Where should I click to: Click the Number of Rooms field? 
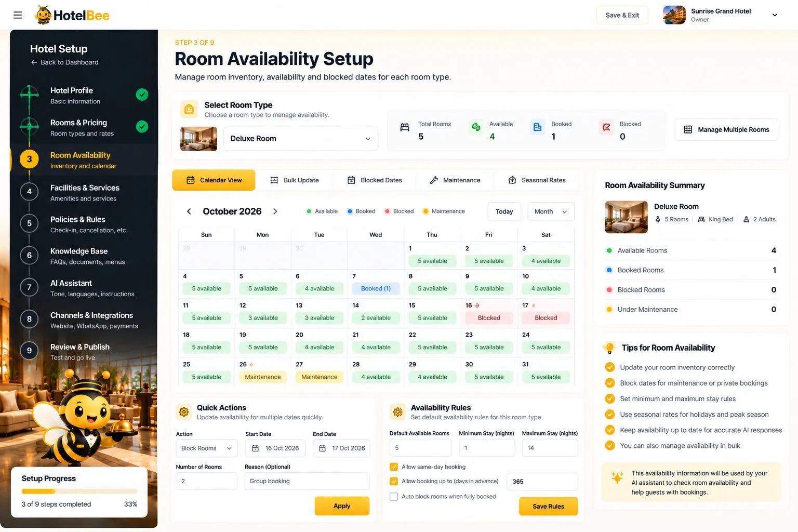207,482
